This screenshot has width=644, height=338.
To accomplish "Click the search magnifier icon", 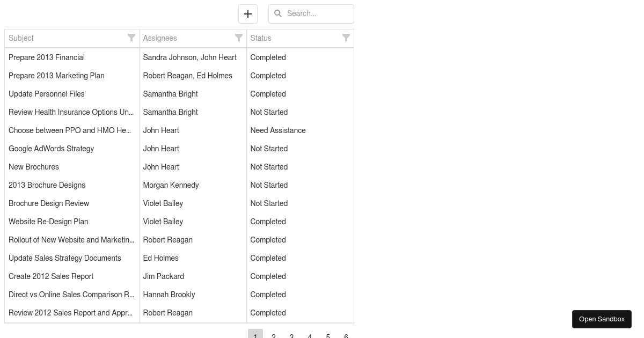I will point(278,13).
